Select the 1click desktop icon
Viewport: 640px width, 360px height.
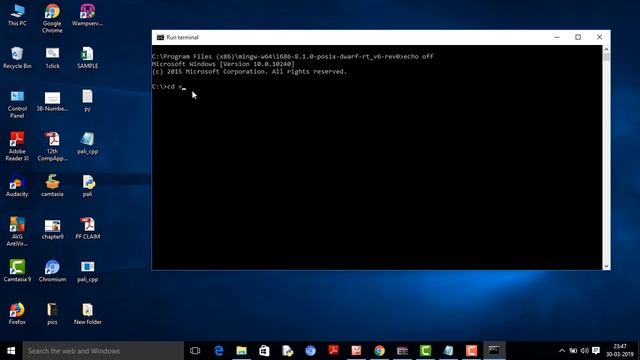pyautogui.click(x=52, y=58)
